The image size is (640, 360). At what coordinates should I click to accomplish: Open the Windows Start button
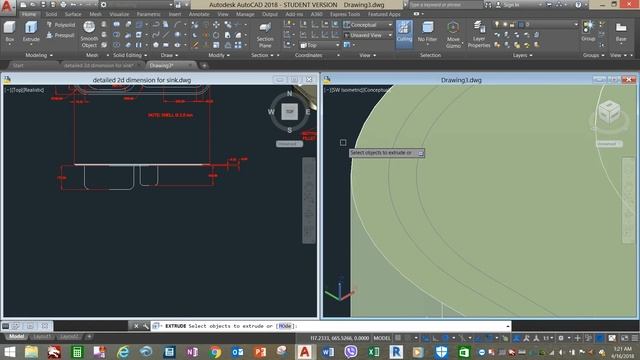click(9, 352)
